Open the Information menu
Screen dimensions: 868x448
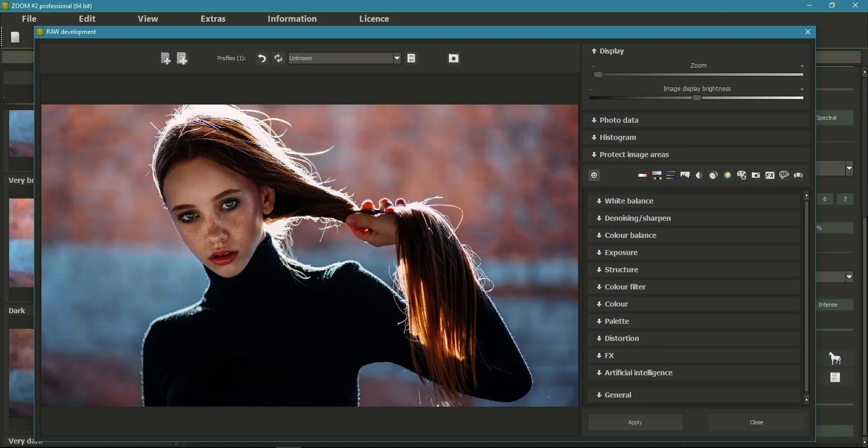coord(292,19)
